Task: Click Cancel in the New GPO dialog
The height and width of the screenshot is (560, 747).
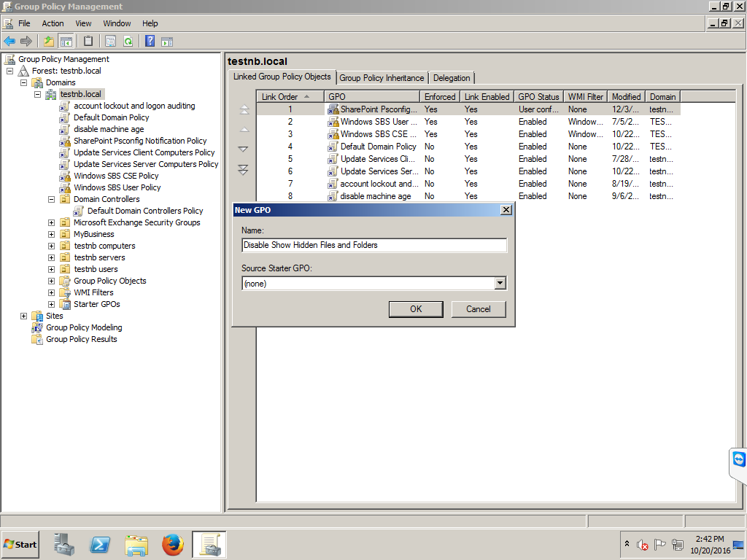Action: tap(478, 308)
